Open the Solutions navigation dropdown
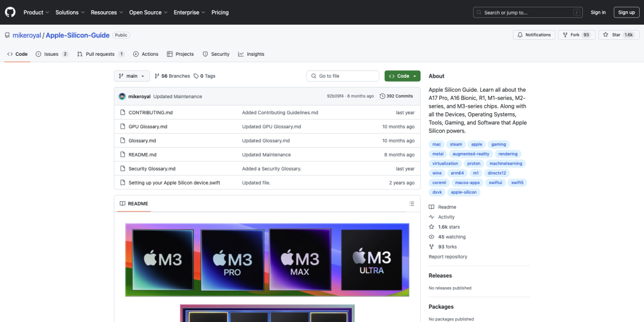644x322 pixels. (x=70, y=12)
